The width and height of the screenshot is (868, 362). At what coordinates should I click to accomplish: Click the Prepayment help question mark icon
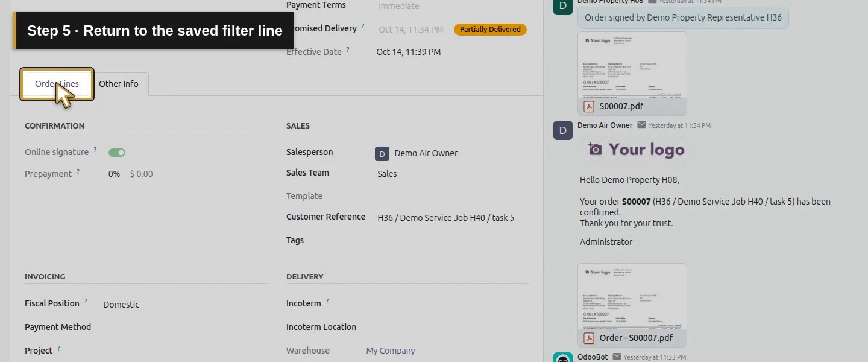pyautogui.click(x=78, y=171)
